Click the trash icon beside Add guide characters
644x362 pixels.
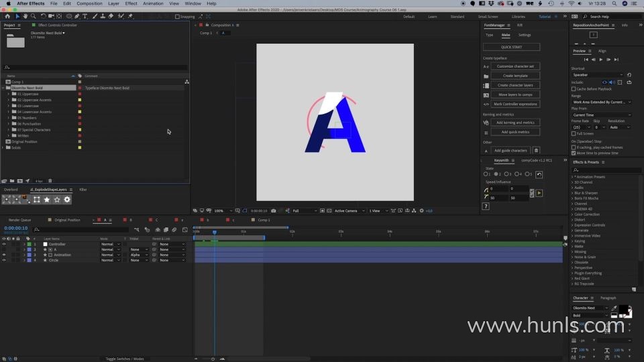536,150
